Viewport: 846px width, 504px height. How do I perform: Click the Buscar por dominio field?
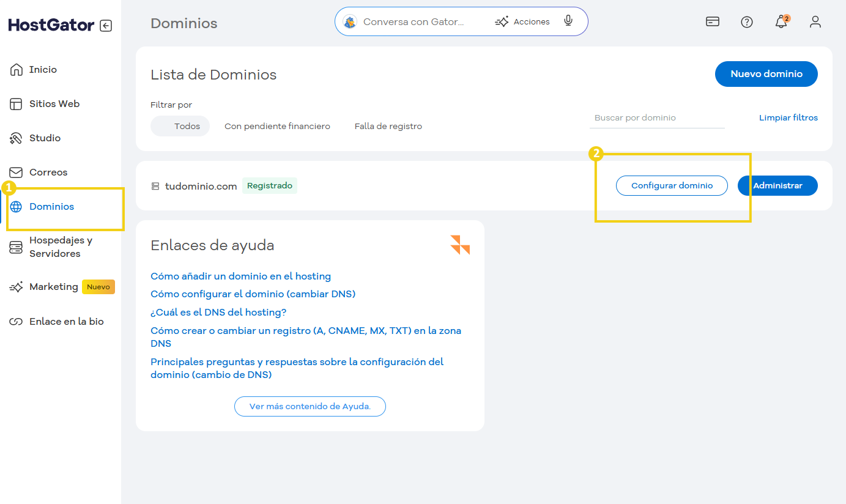pyautogui.click(x=656, y=117)
